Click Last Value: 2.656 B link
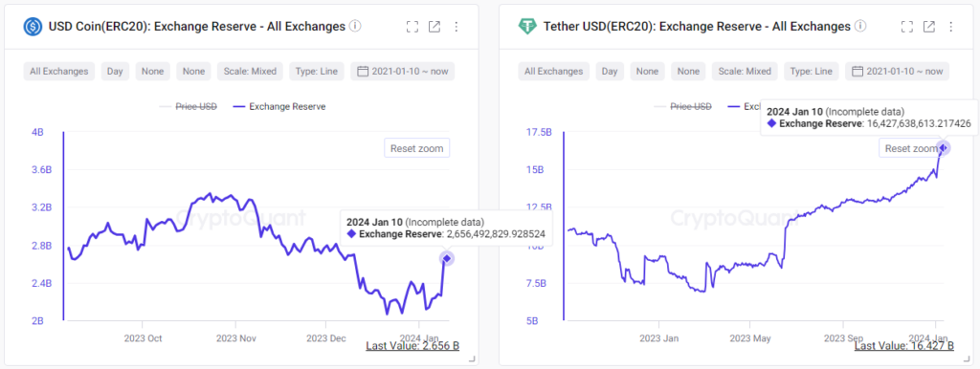The height and width of the screenshot is (369, 980). (x=412, y=345)
